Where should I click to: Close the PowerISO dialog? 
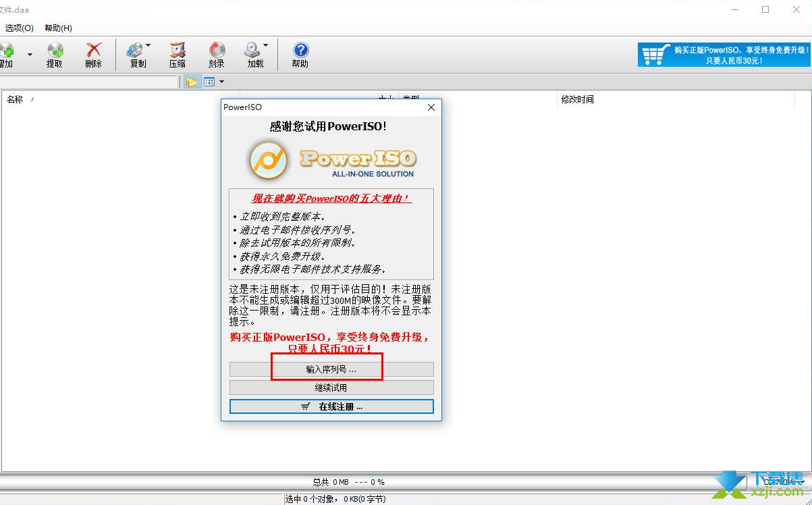click(431, 107)
